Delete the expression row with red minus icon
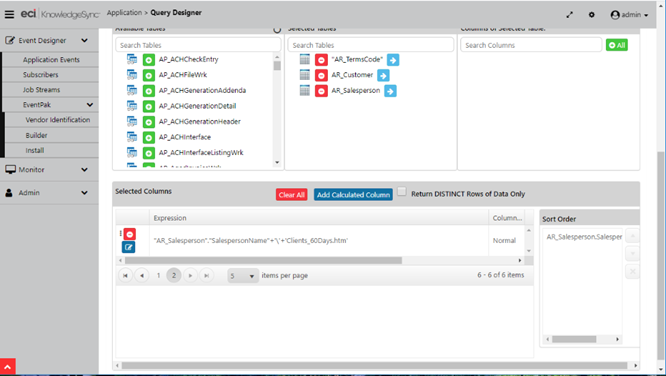The image size is (666, 376). (x=130, y=234)
